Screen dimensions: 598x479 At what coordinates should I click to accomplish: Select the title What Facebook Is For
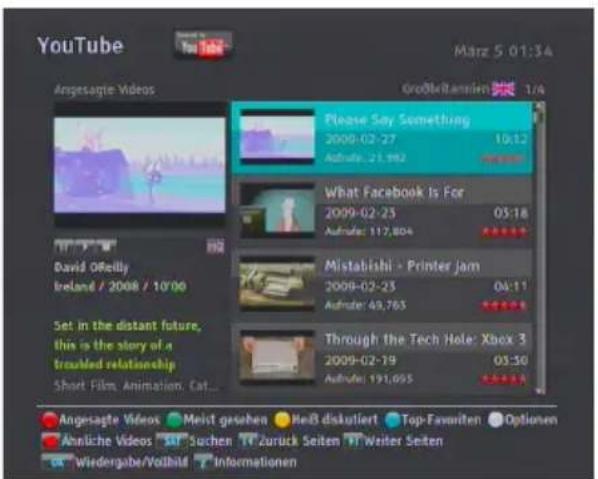click(394, 193)
